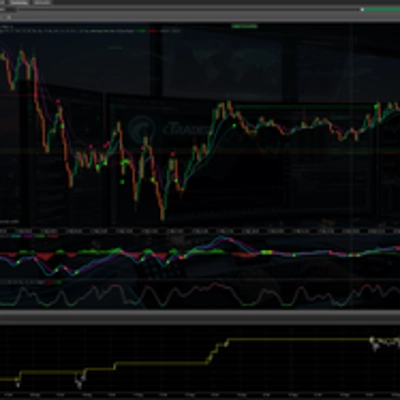Click the green legend value in main chart header
Image resolution: width=400 pixels, height=400 pixels.
[x=141, y=31]
